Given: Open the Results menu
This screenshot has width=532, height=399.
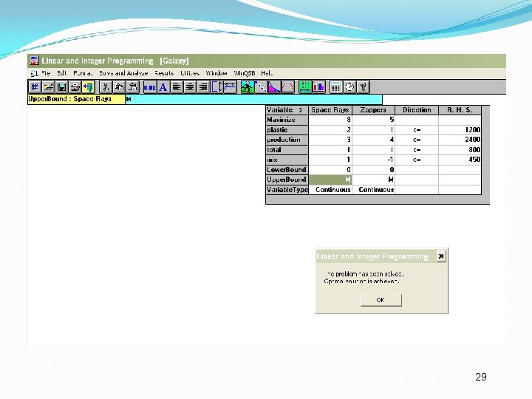Looking at the screenshot, I should tap(164, 73).
